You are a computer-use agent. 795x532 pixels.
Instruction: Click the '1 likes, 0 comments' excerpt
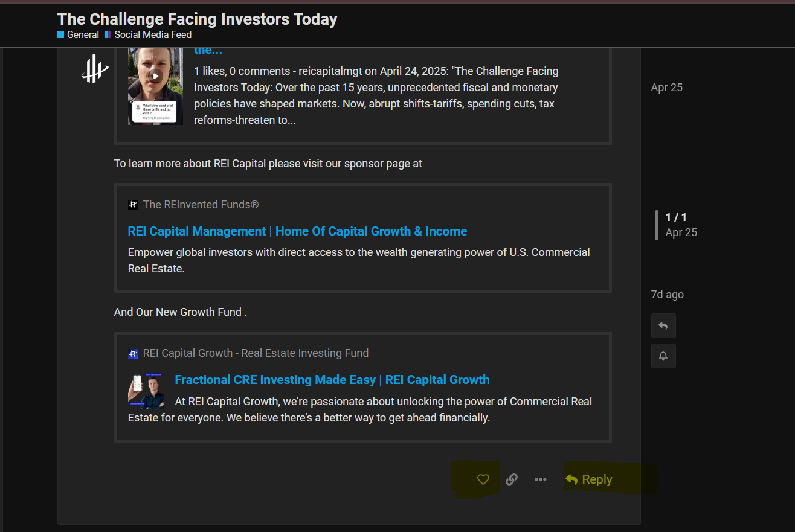(x=376, y=95)
